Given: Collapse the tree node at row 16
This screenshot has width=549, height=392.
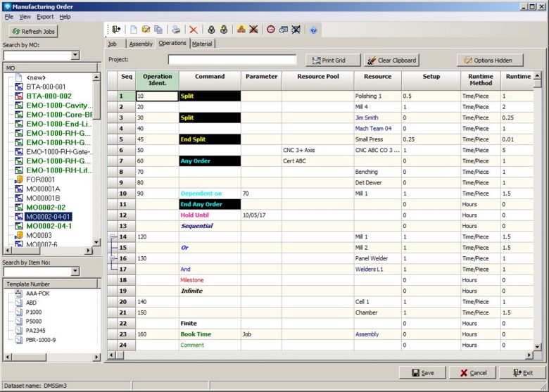Looking at the screenshot, I should 113,258.
